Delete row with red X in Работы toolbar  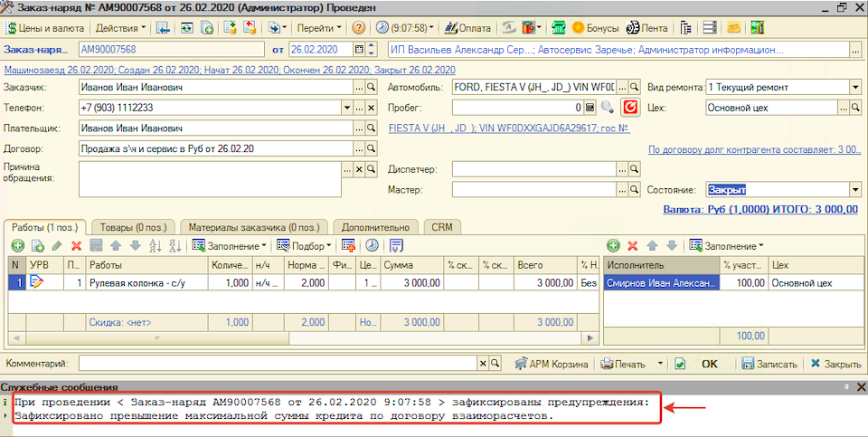coord(76,245)
